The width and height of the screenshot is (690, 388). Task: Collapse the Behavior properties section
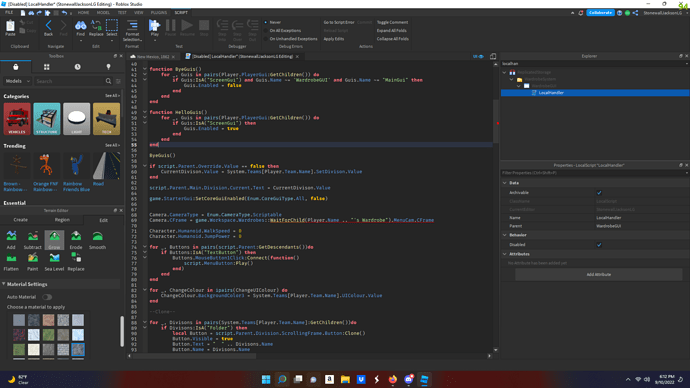pyautogui.click(x=505, y=235)
